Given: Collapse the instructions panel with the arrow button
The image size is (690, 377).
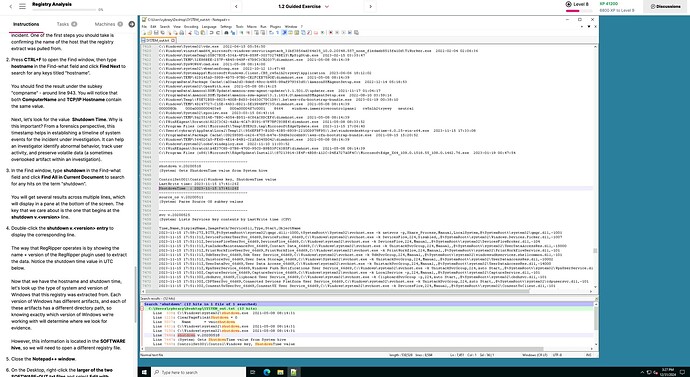Looking at the screenshot, I should point(132,24).
